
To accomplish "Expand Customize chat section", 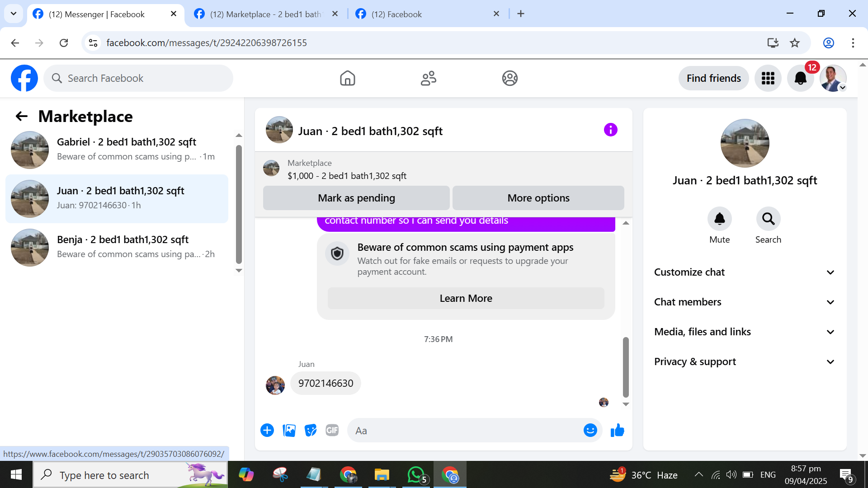I will (744, 272).
